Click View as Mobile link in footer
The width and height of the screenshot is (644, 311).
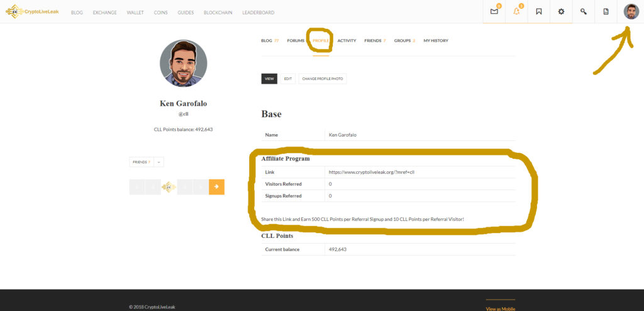pos(500,308)
